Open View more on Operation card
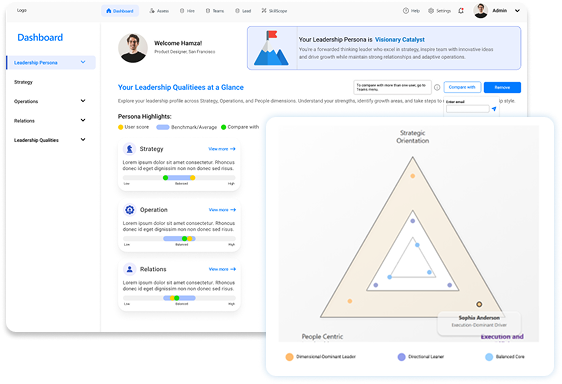This screenshot has width=562, height=384. pyautogui.click(x=222, y=210)
